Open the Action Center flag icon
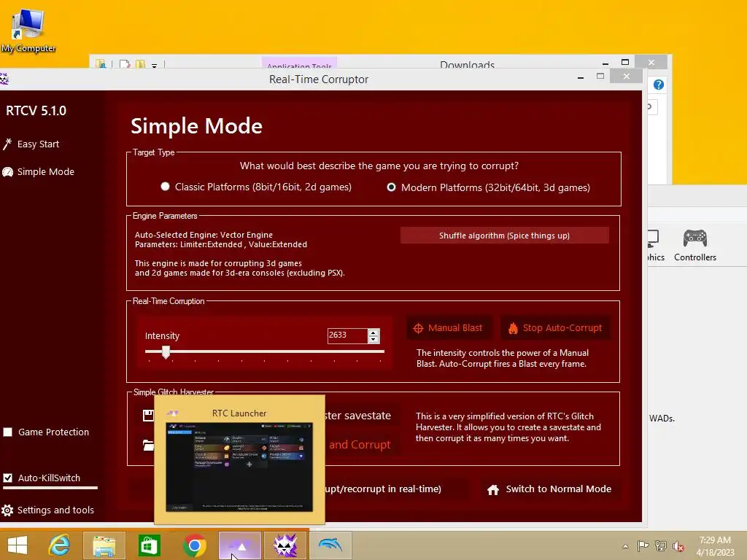 [x=643, y=546]
